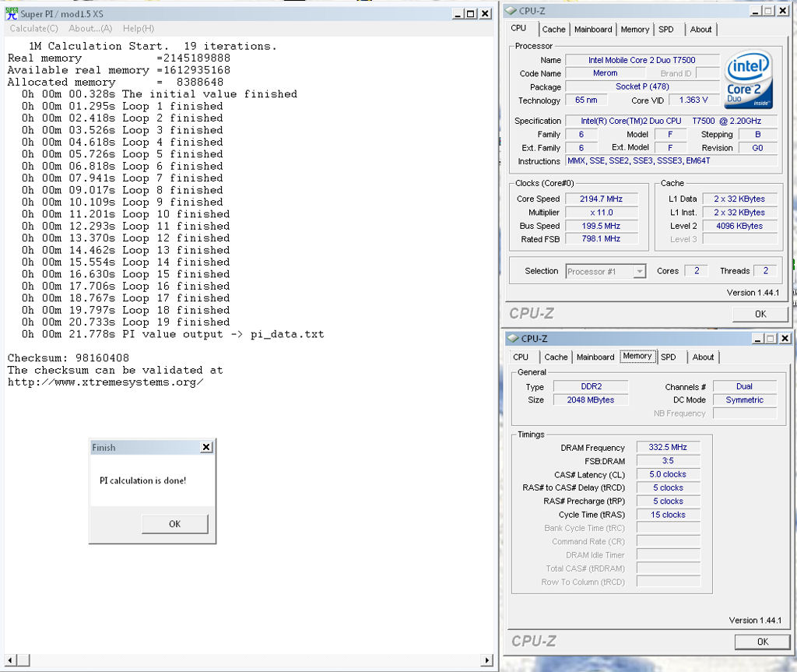Open the Help(H) menu in Super PI

(139, 29)
